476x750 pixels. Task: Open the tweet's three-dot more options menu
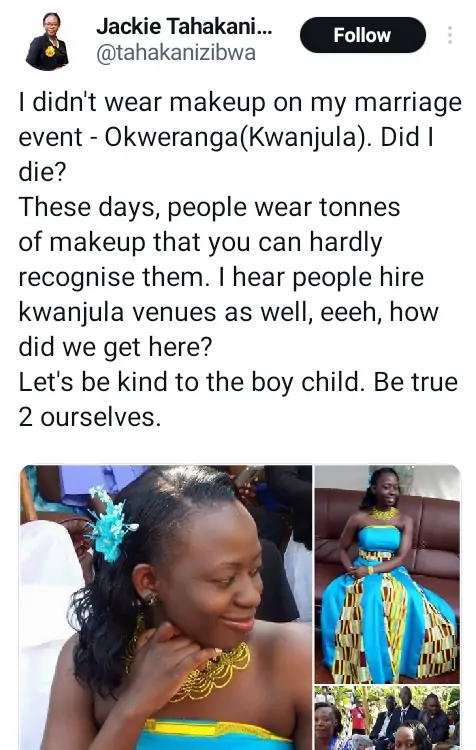point(449,35)
